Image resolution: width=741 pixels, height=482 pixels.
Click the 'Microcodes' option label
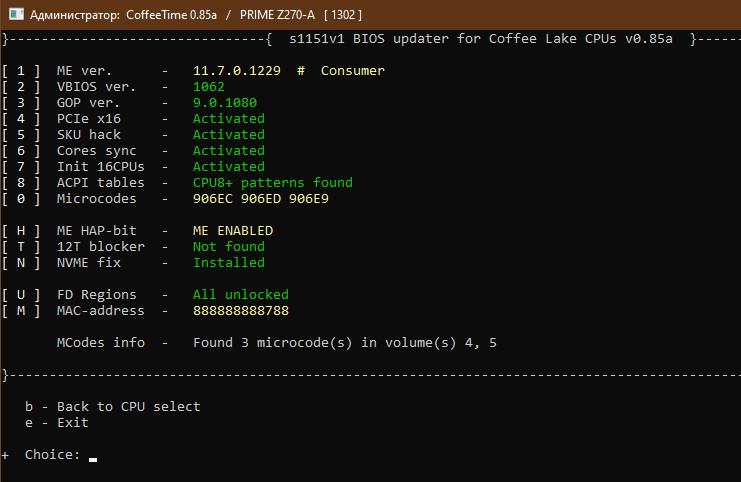click(x=96, y=198)
